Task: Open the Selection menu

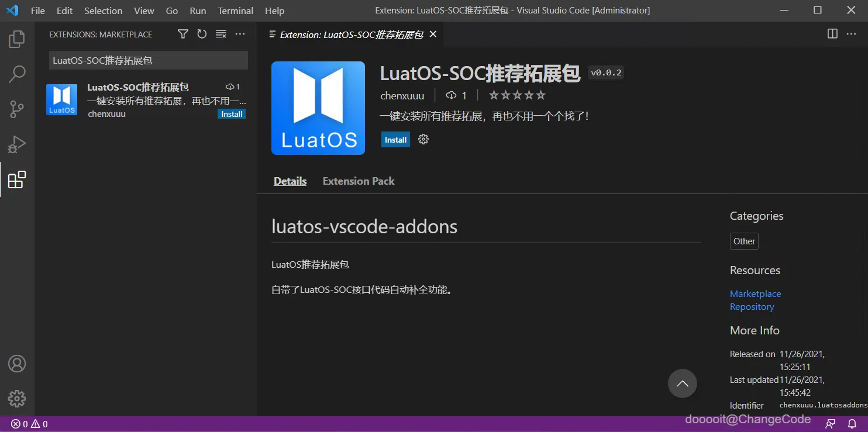Action: click(x=104, y=11)
